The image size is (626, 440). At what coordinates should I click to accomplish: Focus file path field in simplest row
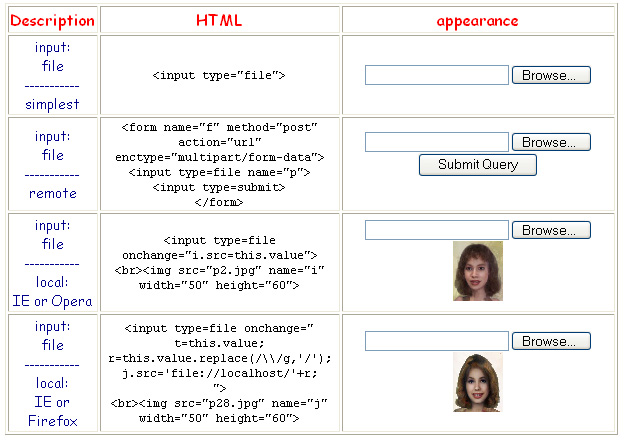pos(437,75)
